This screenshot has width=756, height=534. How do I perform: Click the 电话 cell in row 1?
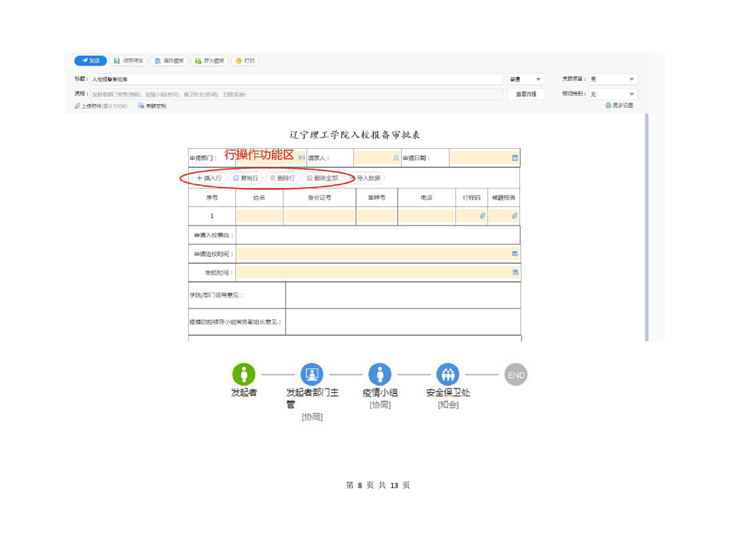[x=427, y=216]
